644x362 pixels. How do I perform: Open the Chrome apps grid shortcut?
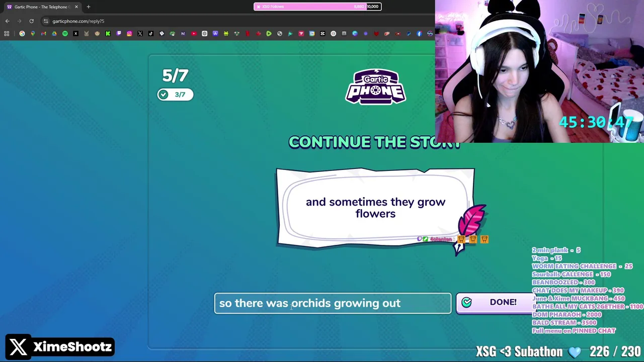tap(7, 34)
